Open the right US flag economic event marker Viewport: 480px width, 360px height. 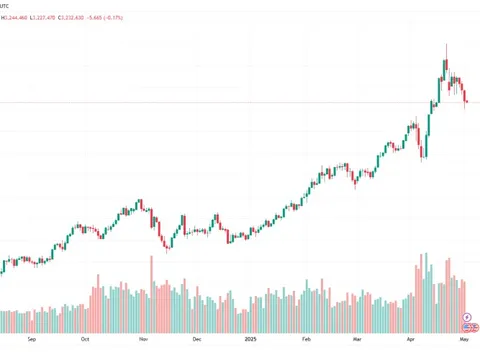(474, 327)
